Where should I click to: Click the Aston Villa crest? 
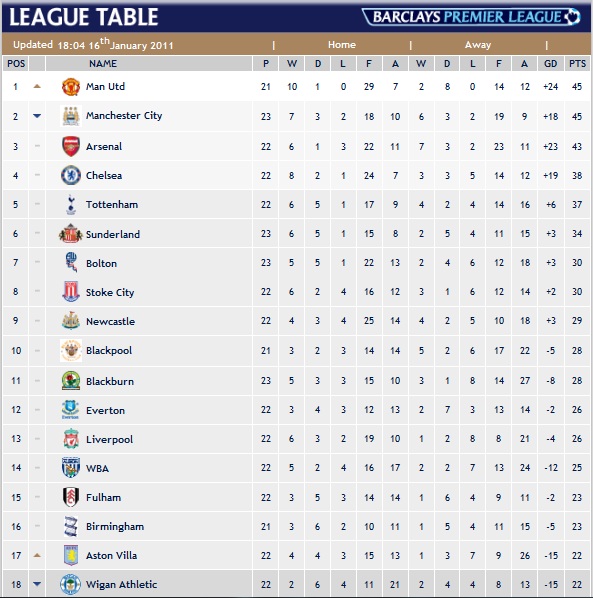coord(71,555)
